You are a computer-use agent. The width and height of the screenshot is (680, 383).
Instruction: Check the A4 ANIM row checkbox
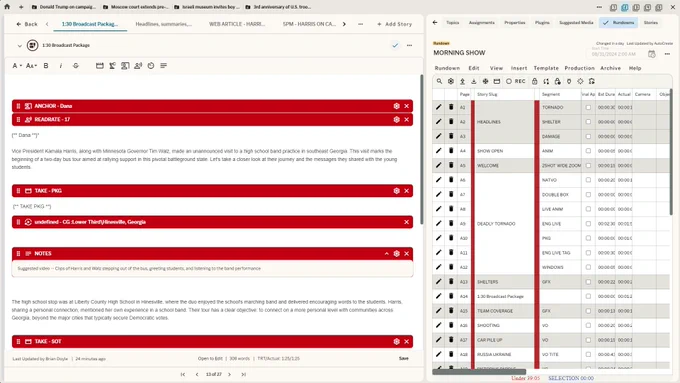pos(588,151)
